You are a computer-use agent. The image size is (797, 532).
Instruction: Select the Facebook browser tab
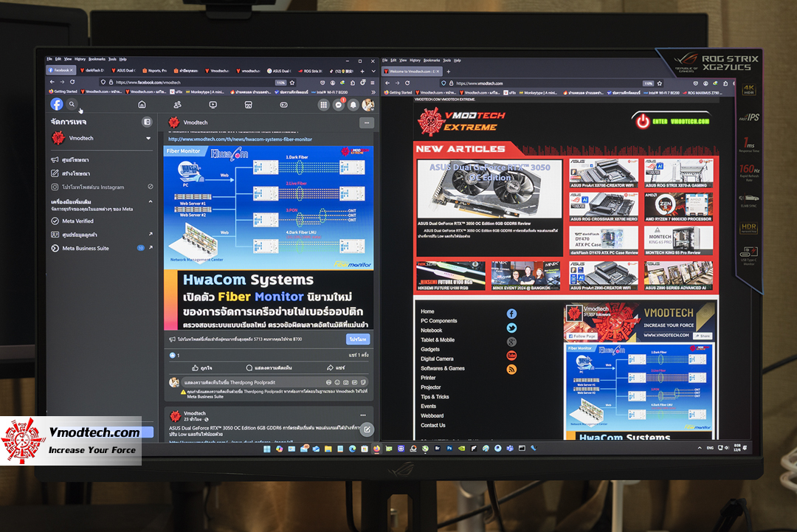tap(61, 71)
